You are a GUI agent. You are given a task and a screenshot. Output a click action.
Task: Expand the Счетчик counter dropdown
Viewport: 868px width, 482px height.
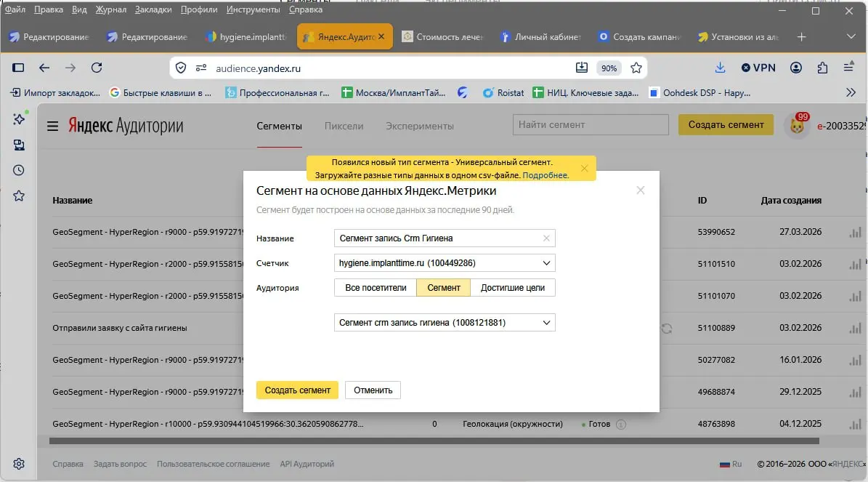tap(445, 263)
